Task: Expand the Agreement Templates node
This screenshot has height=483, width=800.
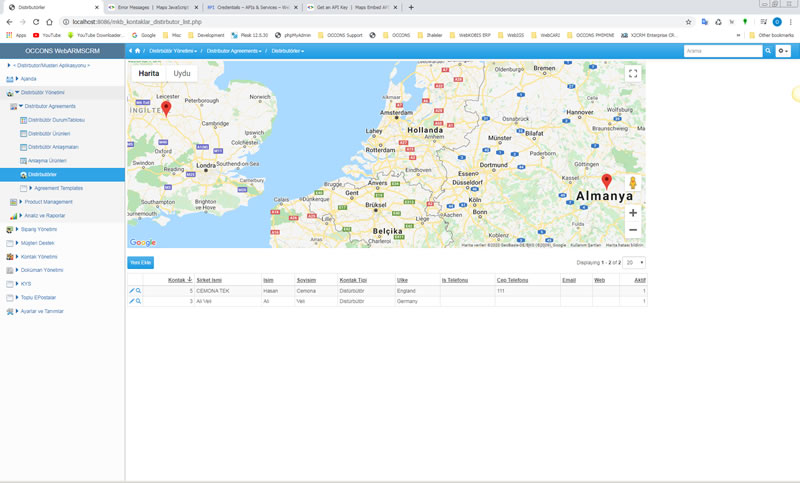Action: click(x=31, y=188)
